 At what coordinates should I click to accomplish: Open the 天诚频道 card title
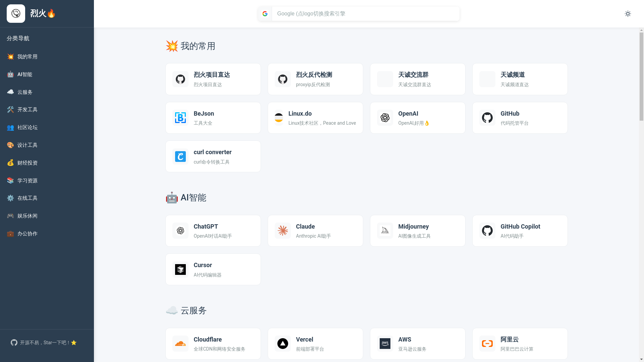point(513,75)
